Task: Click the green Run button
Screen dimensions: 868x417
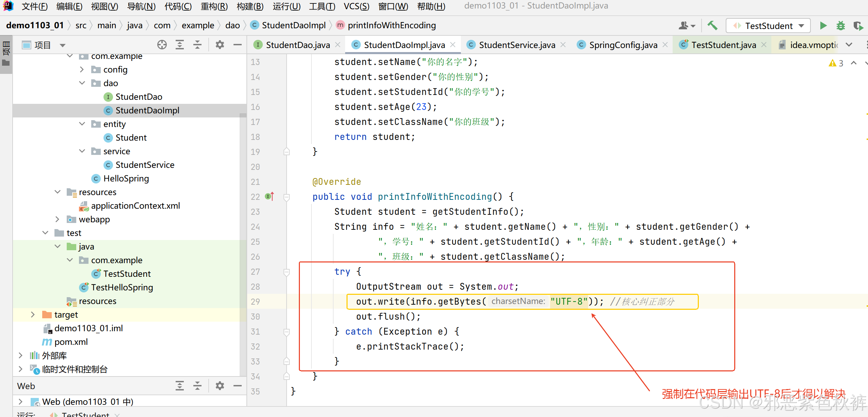Action: (823, 26)
